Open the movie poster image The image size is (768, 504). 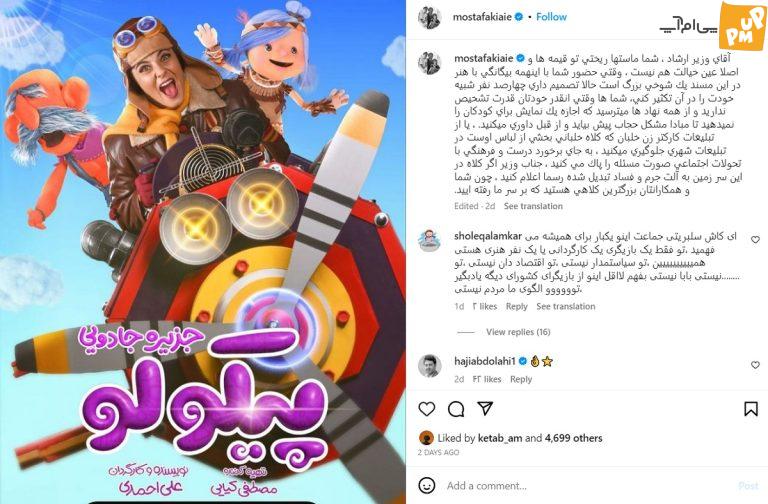(x=203, y=252)
